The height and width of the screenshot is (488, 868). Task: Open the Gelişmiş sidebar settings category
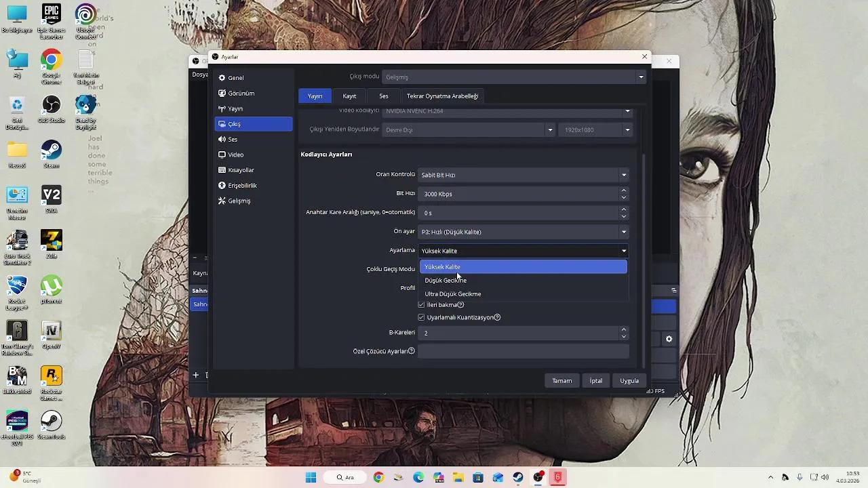click(x=239, y=201)
